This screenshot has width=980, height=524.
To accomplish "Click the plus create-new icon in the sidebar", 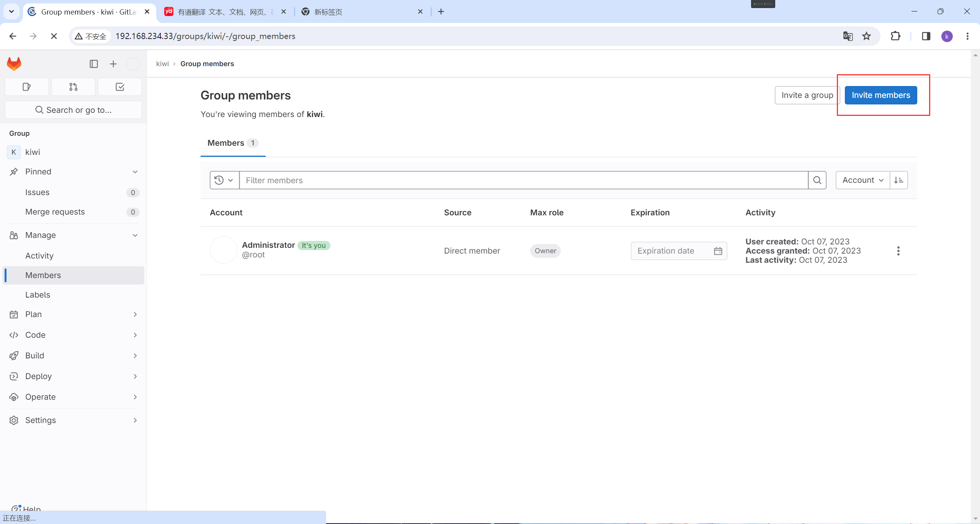I will click(113, 64).
